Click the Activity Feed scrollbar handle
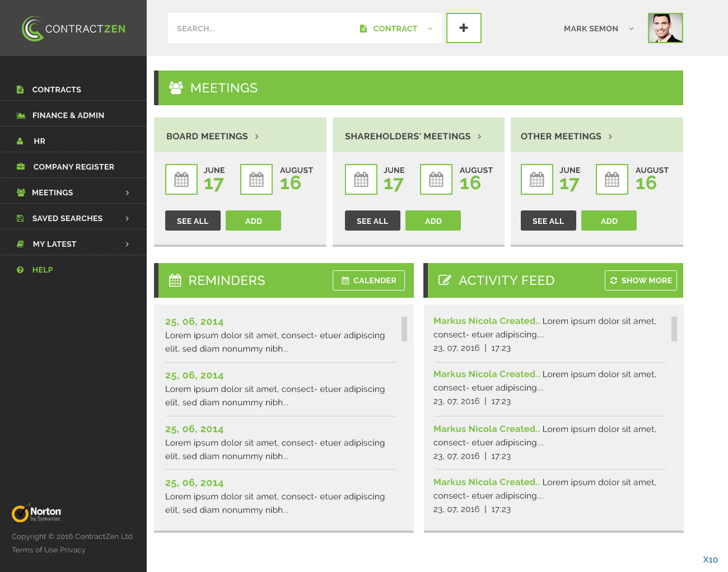The width and height of the screenshot is (728, 572). (x=674, y=329)
